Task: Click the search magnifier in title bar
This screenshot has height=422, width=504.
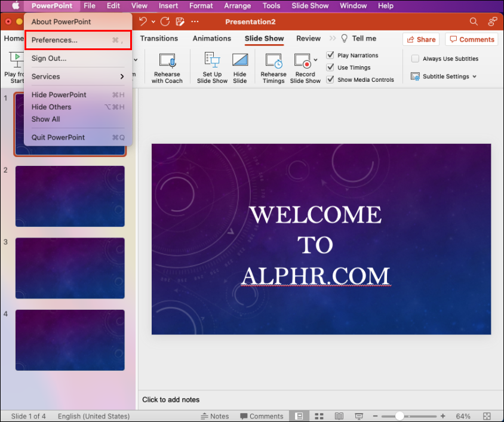Action: click(x=473, y=21)
